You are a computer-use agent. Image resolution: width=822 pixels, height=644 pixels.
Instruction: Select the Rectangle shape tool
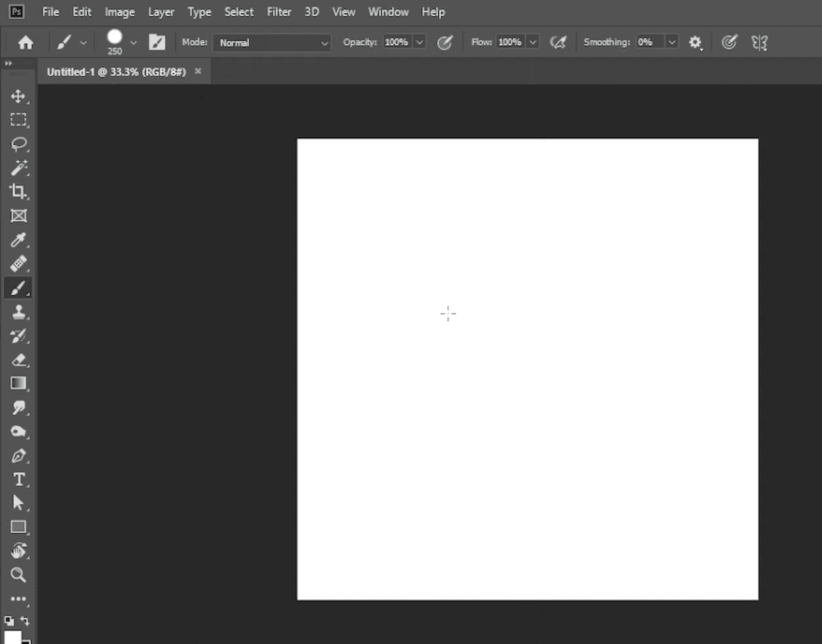click(x=18, y=527)
